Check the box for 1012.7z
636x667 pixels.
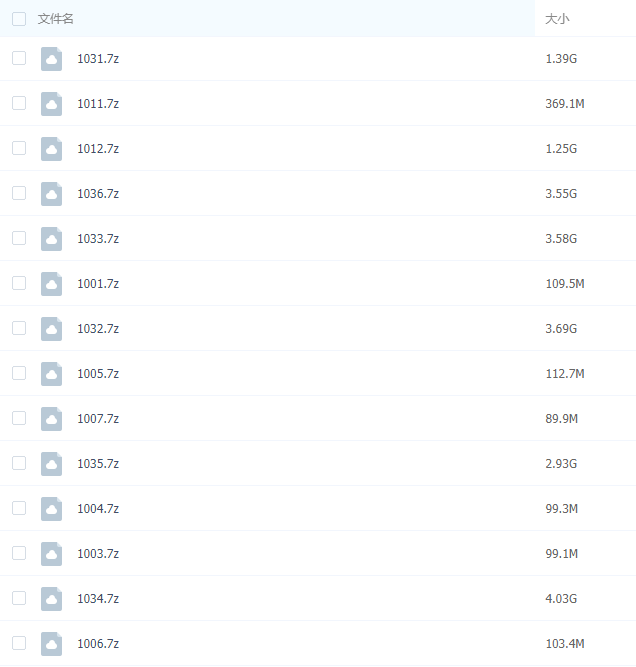tap(19, 148)
